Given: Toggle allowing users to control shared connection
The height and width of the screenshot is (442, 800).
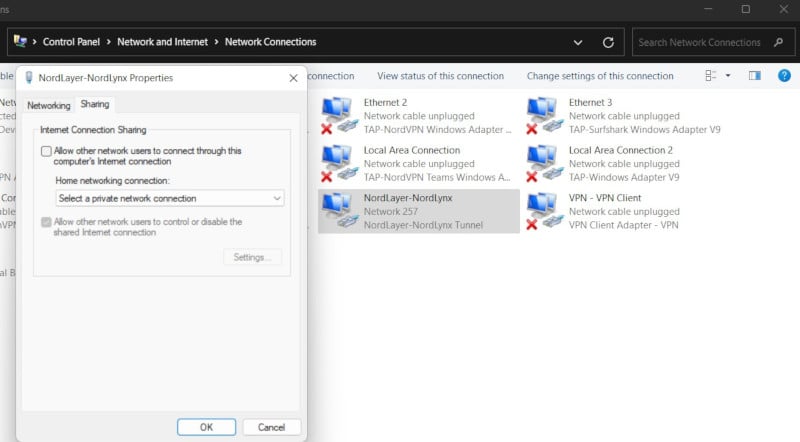Looking at the screenshot, I should (x=46, y=222).
